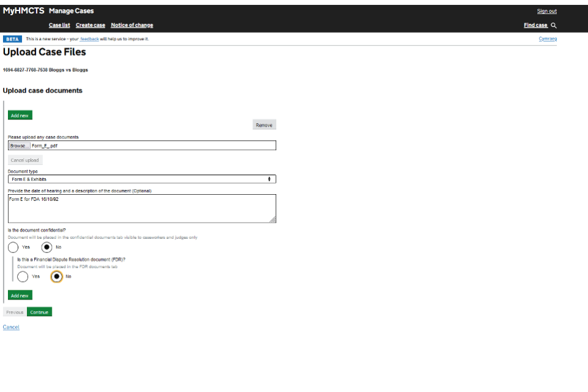Click the Sign out link
The width and height of the screenshot is (588, 392).
546,11
